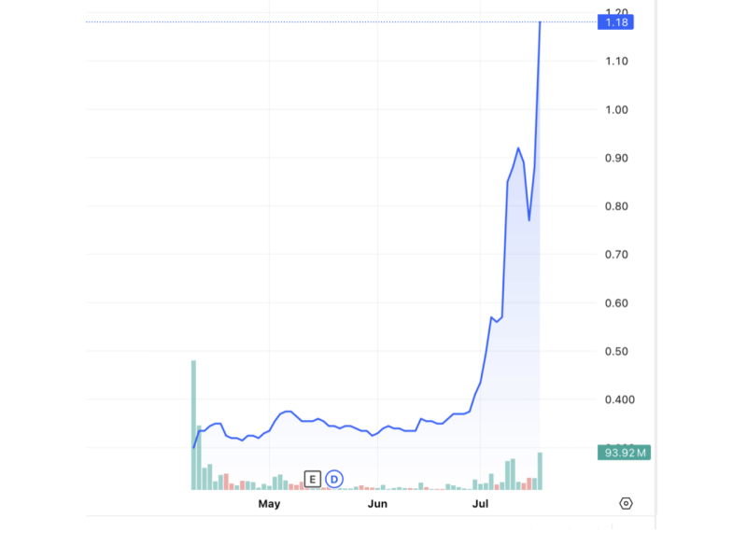
Task: Click the dividends marker labeled D
Action: click(332, 478)
